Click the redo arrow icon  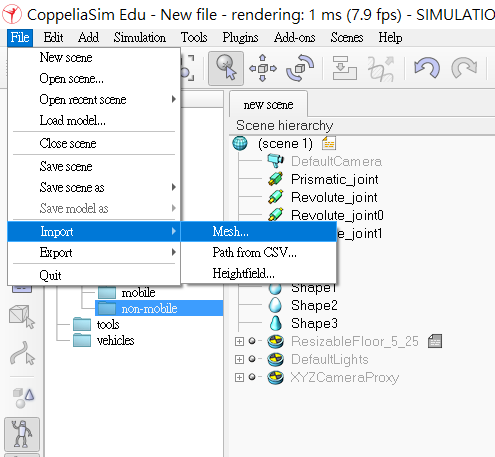464,68
